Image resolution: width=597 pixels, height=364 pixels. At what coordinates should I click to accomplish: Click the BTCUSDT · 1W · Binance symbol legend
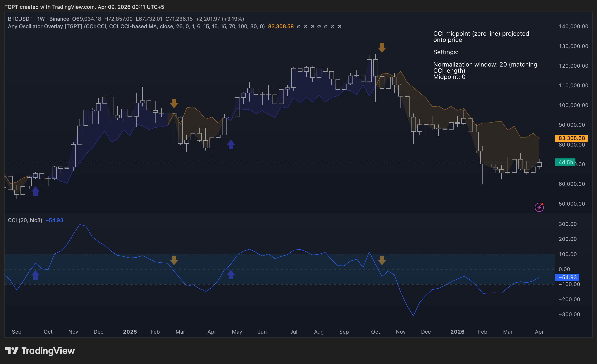pyautogui.click(x=39, y=19)
